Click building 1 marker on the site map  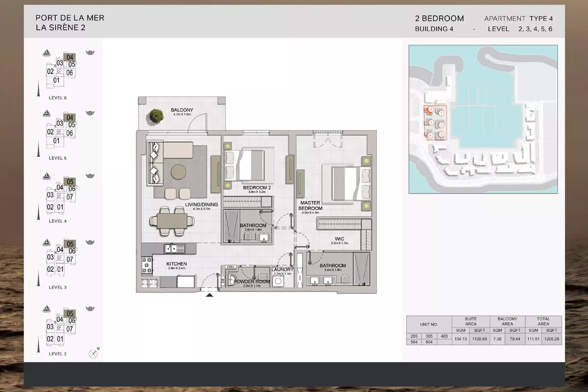coord(441,113)
